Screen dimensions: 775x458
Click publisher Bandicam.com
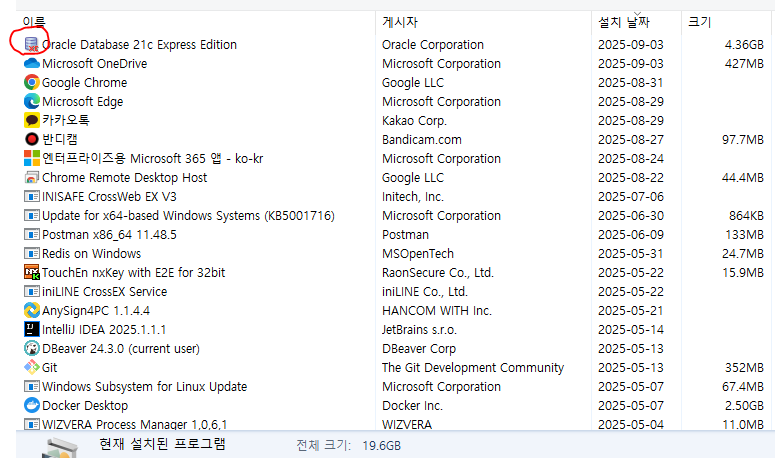tap(422, 140)
